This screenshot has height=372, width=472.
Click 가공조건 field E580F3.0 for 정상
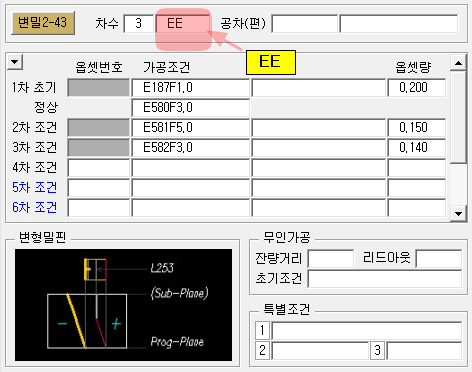tap(191, 108)
